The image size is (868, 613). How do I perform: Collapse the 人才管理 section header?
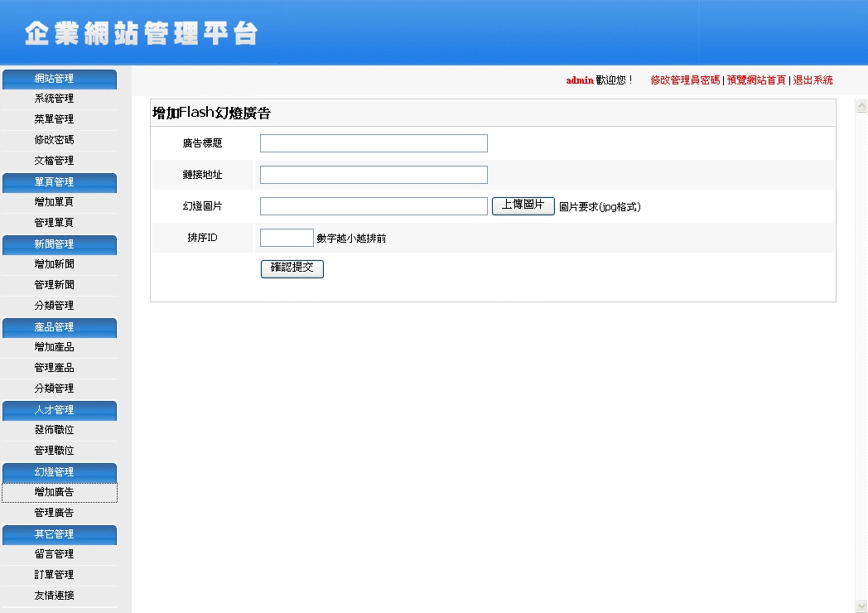[x=60, y=410]
